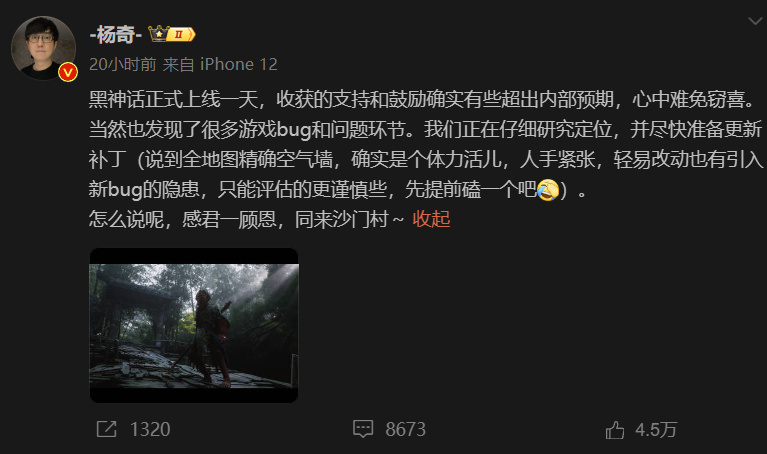Click the gold crown membership icon
The height and width of the screenshot is (454, 767).
click(158, 34)
